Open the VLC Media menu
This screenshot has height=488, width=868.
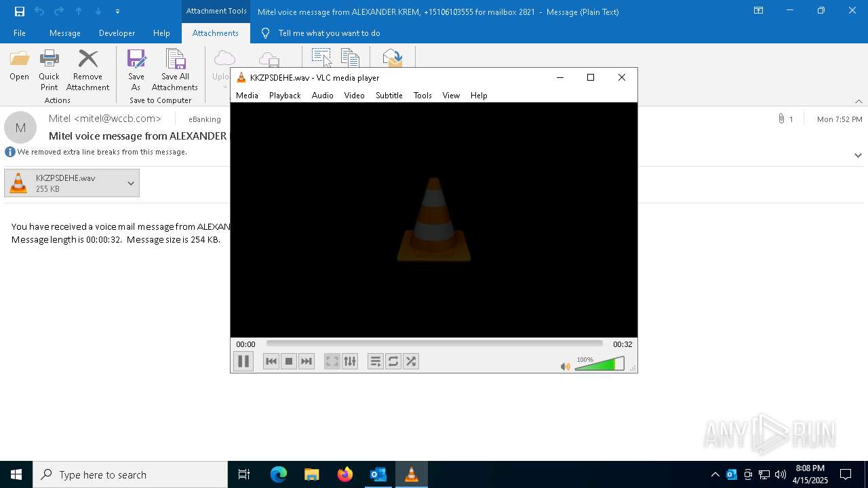click(x=247, y=96)
